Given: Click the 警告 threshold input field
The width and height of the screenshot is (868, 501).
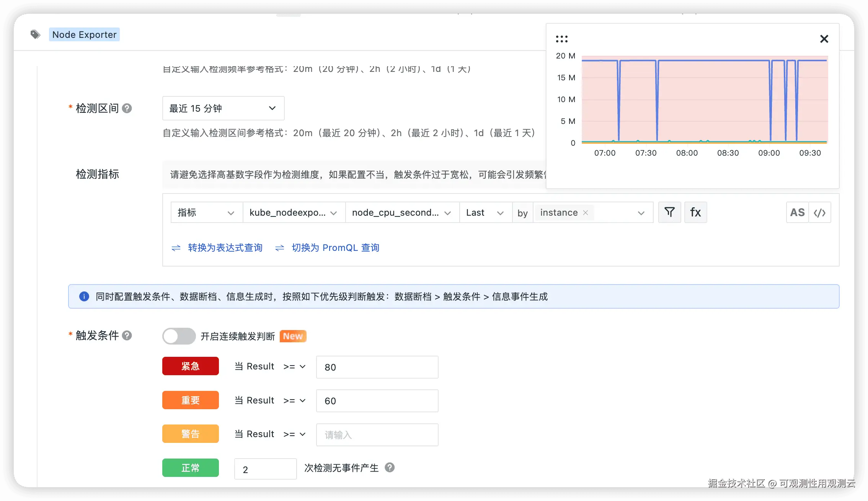Looking at the screenshot, I should point(377,434).
